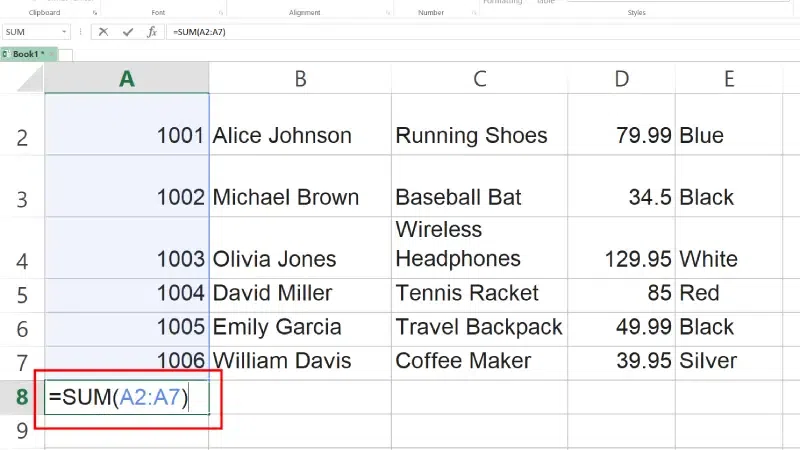Image resolution: width=800 pixels, height=450 pixels.
Task: Open the Clipboard group dialog launcher
Action: coord(95,14)
